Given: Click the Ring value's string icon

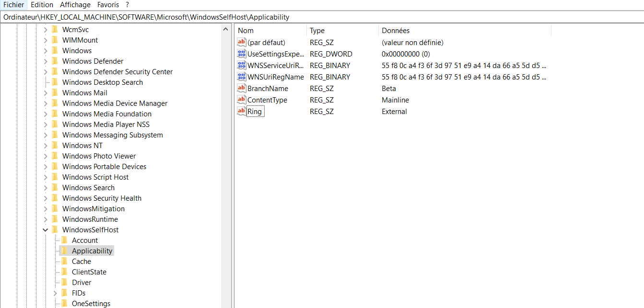Looking at the screenshot, I should pos(241,111).
